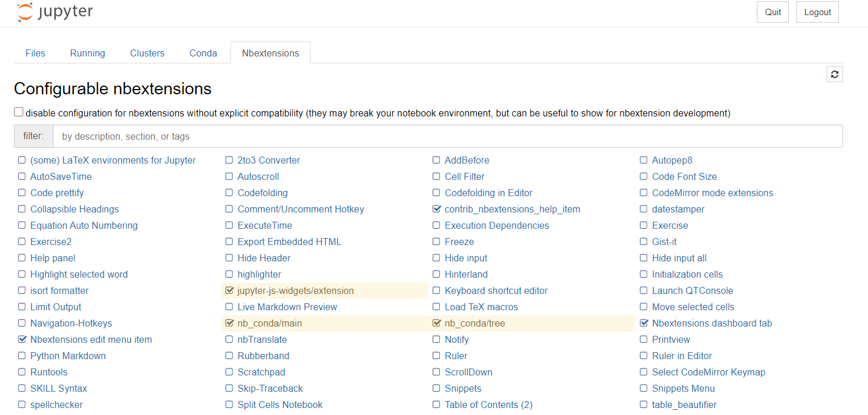Enable Table of Contents (2)
The height and width of the screenshot is (415, 868).
[x=436, y=405]
